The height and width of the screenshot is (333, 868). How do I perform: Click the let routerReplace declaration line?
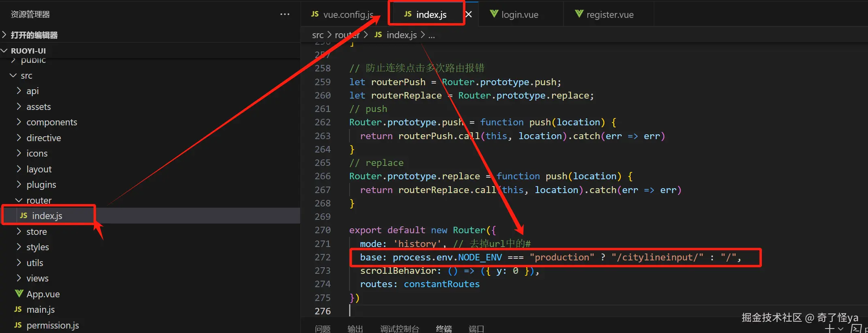tap(471, 95)
